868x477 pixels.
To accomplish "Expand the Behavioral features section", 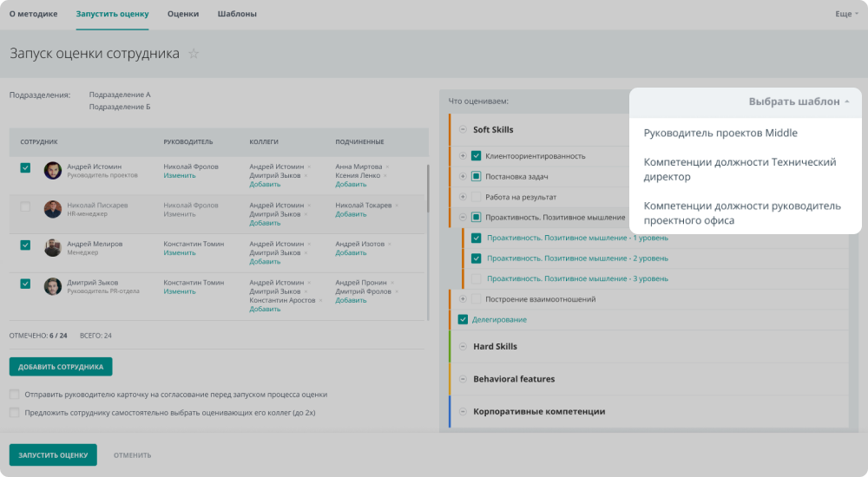I will 463,379.
